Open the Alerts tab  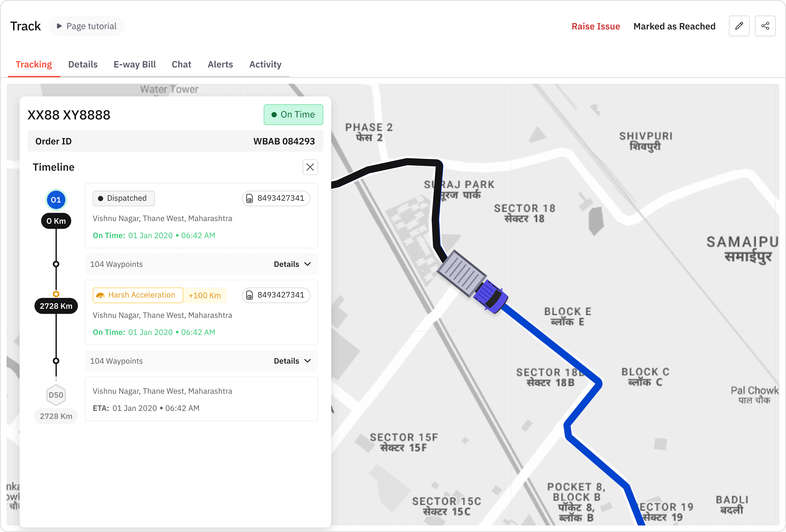point(220,64)
